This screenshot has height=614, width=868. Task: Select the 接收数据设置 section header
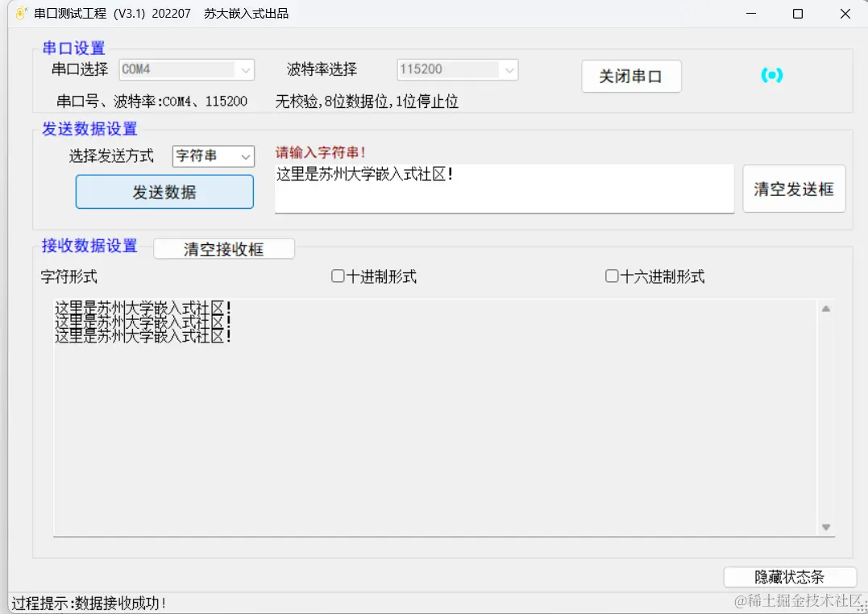89,246
